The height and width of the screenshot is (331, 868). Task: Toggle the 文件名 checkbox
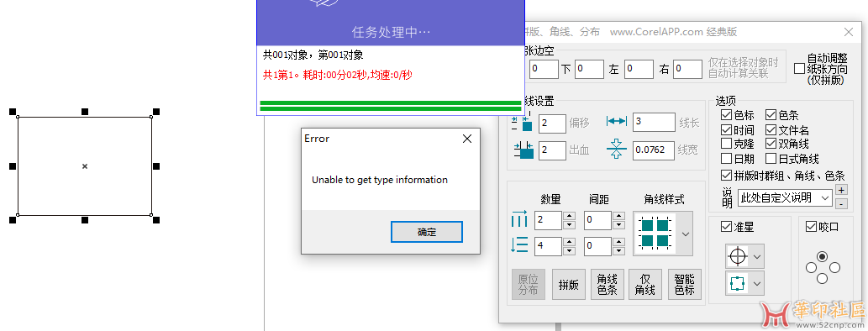tap(771, 130)
